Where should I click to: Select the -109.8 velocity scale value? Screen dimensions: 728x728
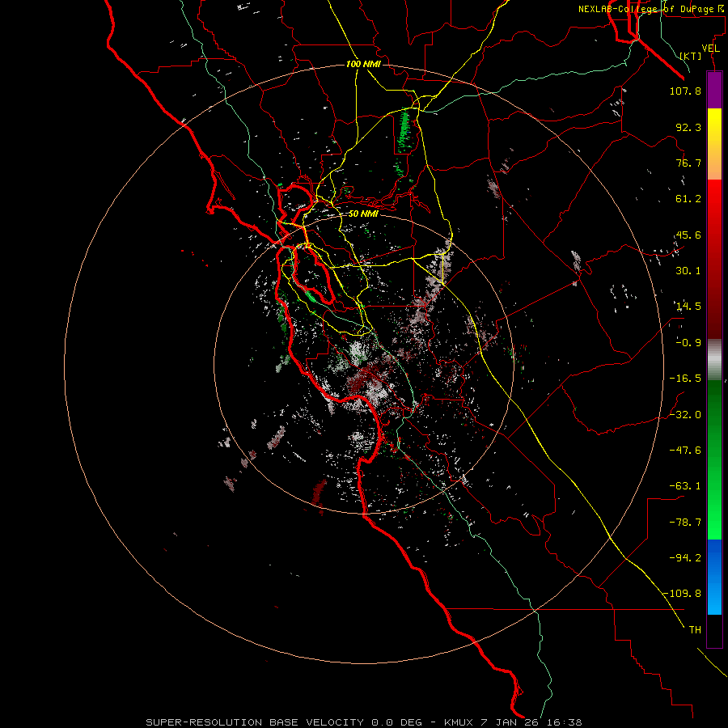click(x=683, y=594)
